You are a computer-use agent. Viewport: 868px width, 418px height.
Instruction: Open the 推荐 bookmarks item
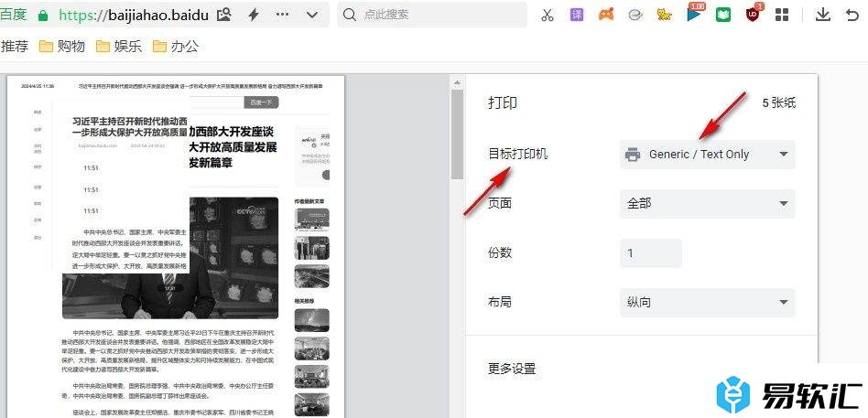point(15,47)
